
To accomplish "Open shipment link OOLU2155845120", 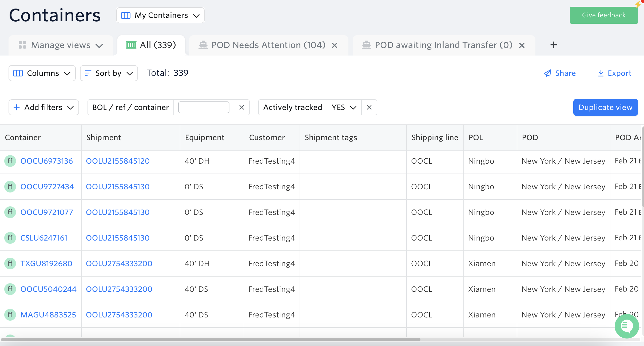I will click(118, 161).
